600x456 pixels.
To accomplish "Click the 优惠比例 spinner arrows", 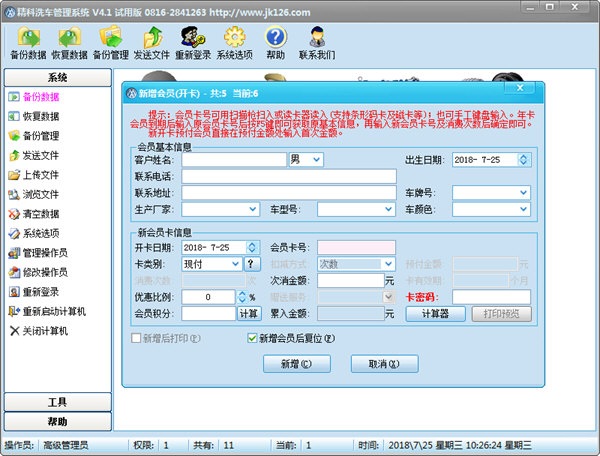I will [x=242, y=297].
